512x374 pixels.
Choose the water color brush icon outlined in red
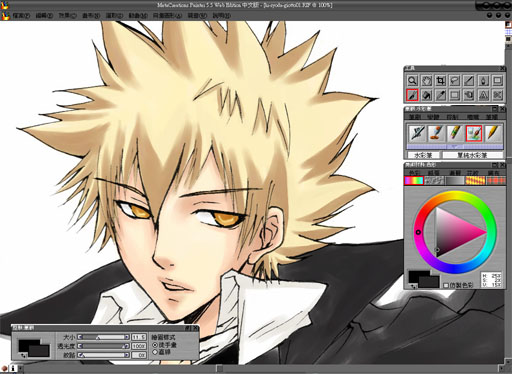click(x=474, y=133)
